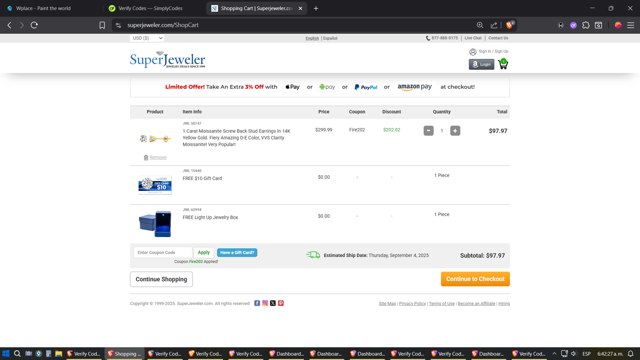This screenshot has height=360, width=640.
Task: Remove the Moissanite earrings from cart
Action: point(155,158)
